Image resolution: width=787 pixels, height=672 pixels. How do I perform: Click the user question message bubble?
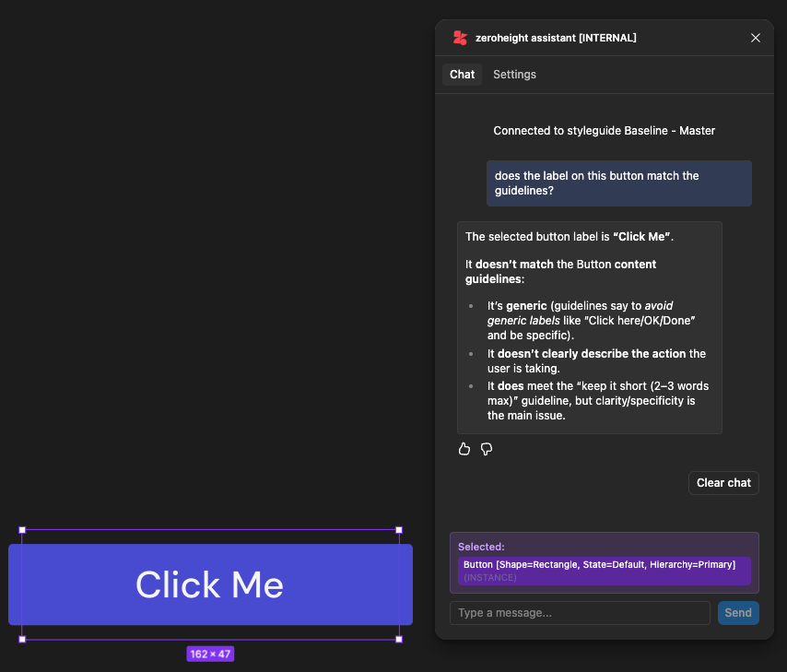pyautogui.click(x=618, y=183)
